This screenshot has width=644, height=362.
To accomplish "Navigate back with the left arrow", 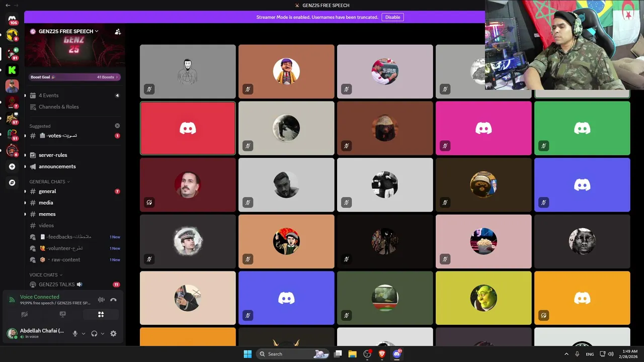I will pyautogui.click(x=8, y=5).
